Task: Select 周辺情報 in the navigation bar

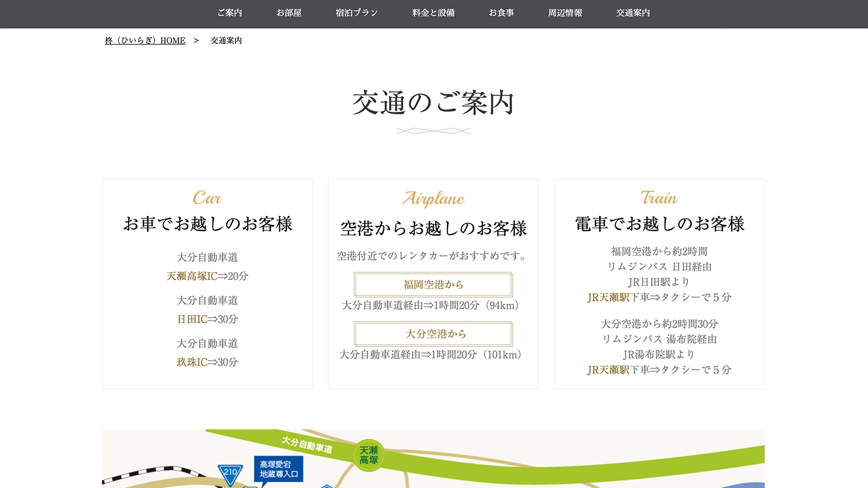Action: click(x=566, y=13)
